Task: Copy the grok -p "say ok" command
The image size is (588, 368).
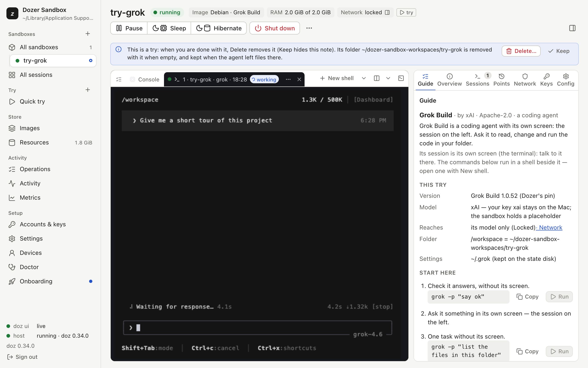Action: pyautogui.click(x=527, y=297)
